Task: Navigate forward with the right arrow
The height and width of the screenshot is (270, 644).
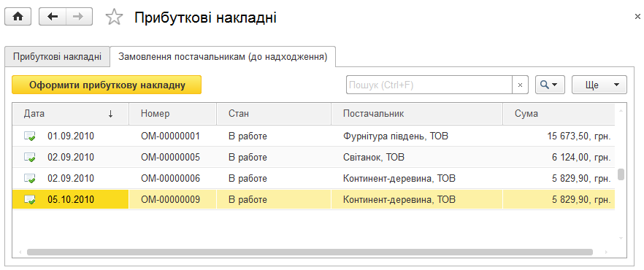Action: point(79,17)
